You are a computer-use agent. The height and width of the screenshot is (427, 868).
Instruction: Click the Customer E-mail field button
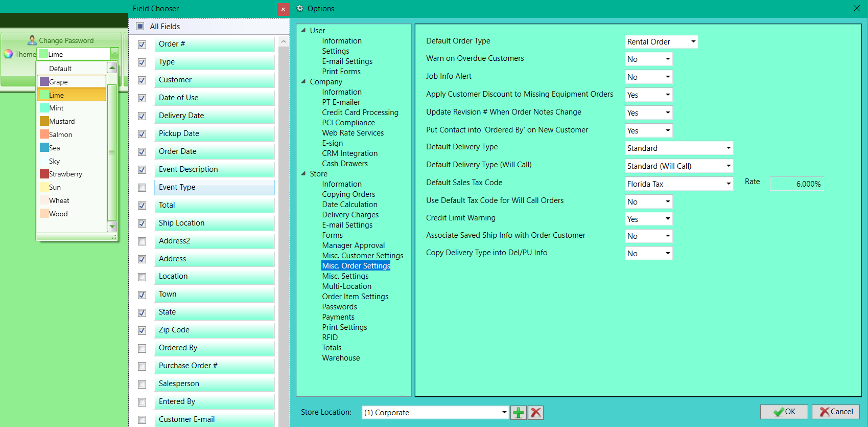point(214,419)
